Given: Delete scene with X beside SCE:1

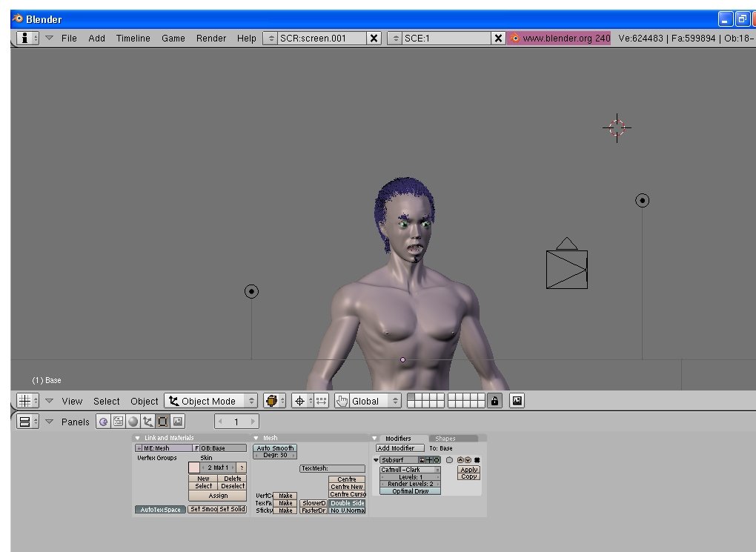Looking at the screenshot, I should click(499, 38).
